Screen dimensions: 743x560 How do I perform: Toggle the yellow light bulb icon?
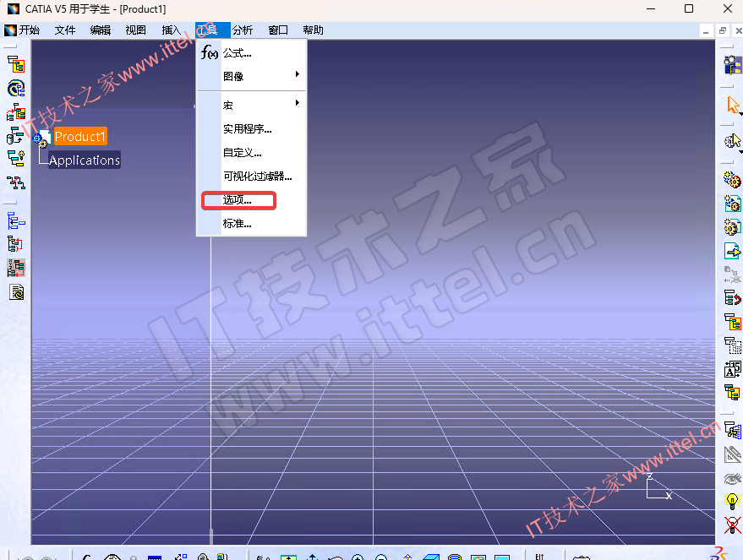click(x=733, y=501)
